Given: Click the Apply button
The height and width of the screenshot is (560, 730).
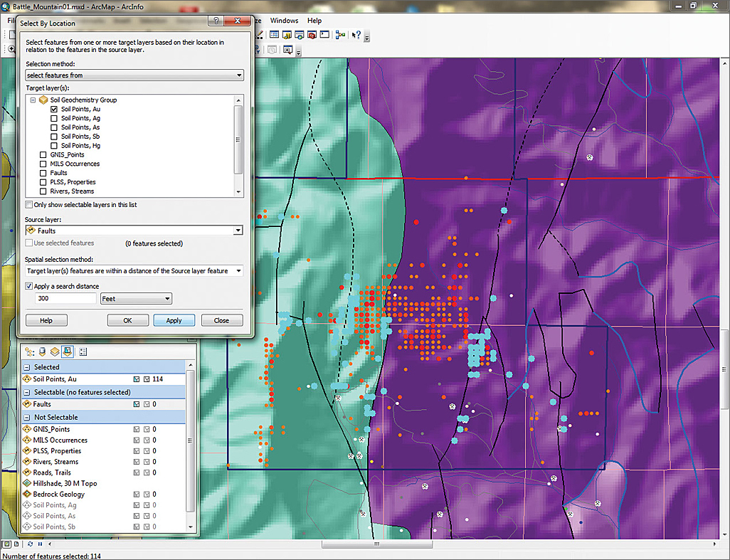Looking at the screenshot, I should point(174,321).
